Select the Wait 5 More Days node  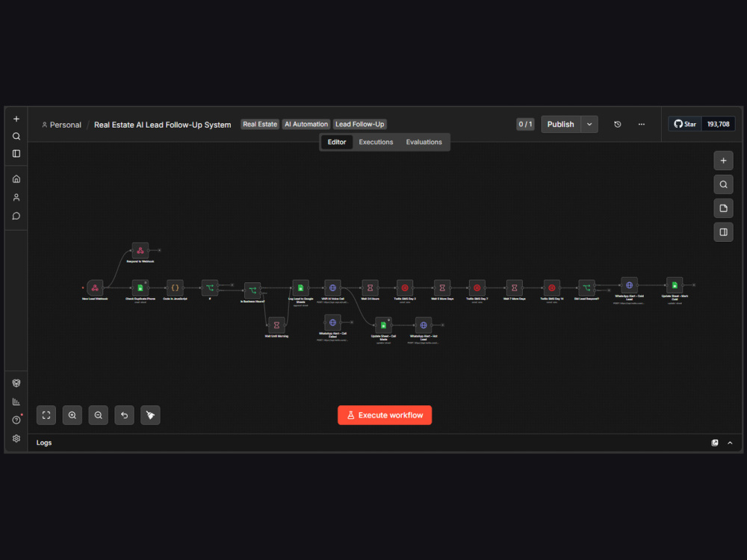coord(442,287)
